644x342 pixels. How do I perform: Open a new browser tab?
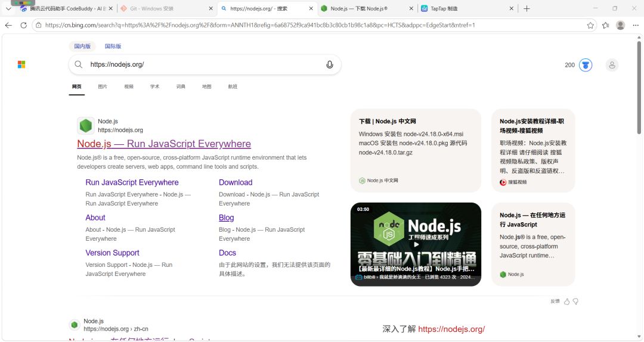point(527,8)
